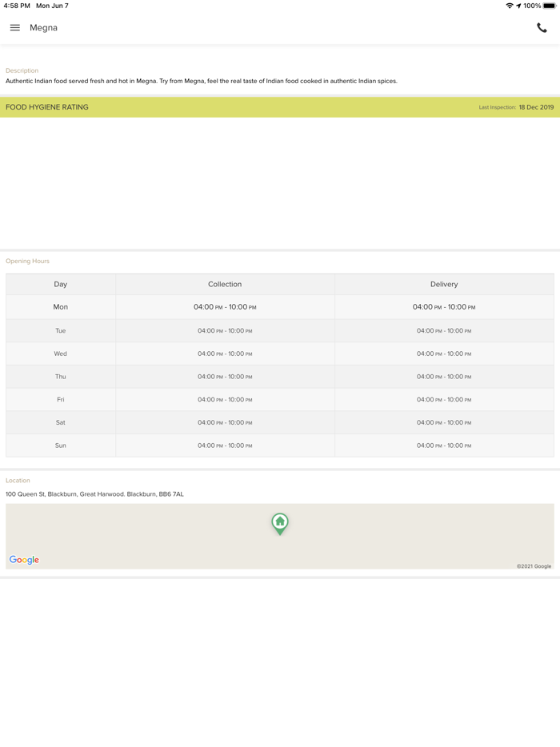The height and width of the screenshot is (747, 560).
Task: Select the Fri row day cell
Action: pos(61,399)
